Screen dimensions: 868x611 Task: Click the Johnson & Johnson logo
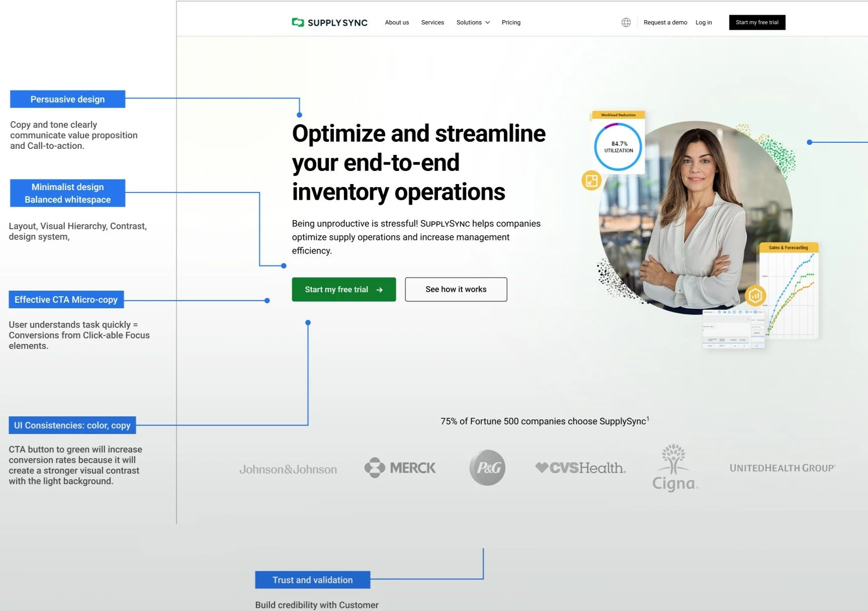(288, 469)
